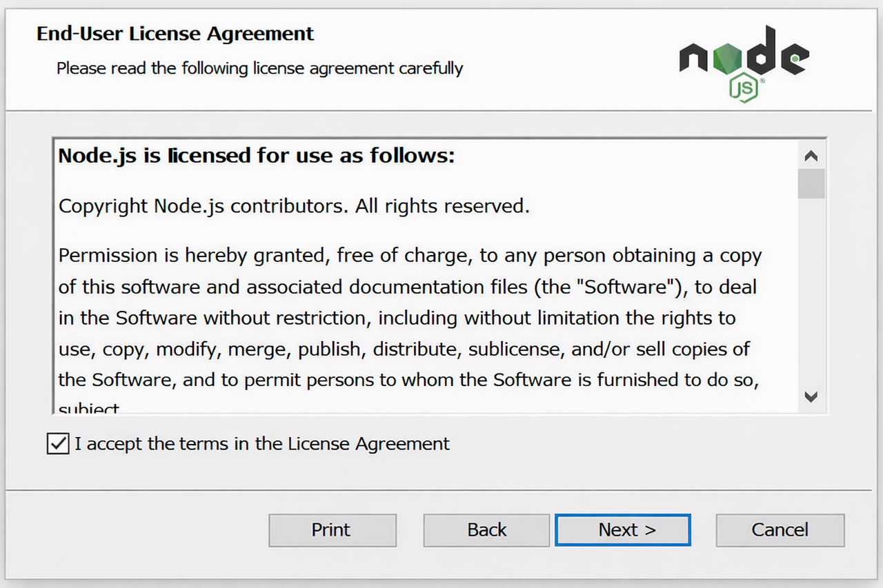Click the Node.js logo in the header
This screenshot has height=588, width=883.
coord(743,62)
